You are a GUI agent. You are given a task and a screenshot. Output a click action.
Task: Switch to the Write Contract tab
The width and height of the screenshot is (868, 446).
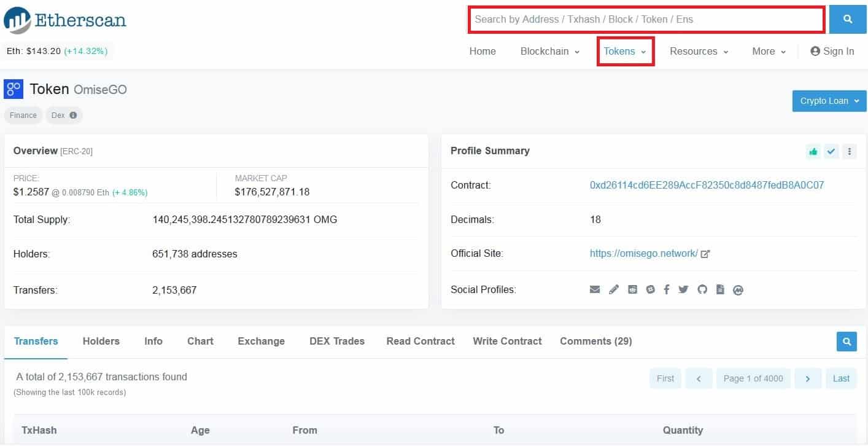(x=508, y=342)
